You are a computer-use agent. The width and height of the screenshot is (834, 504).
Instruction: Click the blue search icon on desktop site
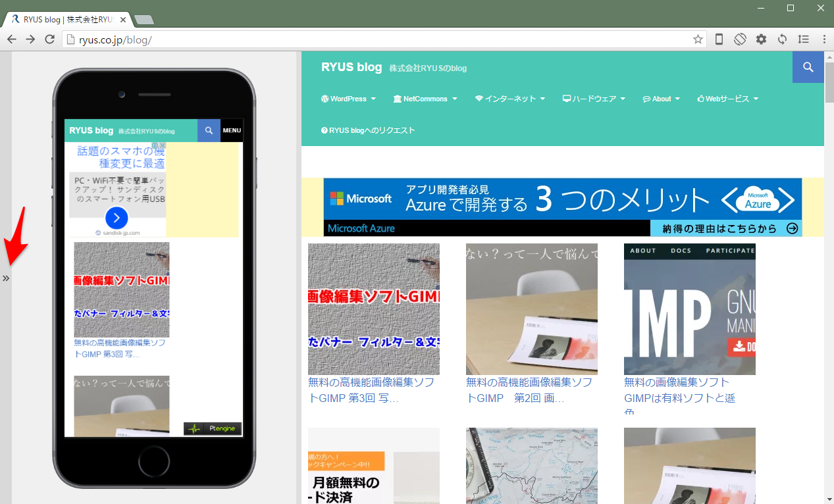click(x=808, y=67)
